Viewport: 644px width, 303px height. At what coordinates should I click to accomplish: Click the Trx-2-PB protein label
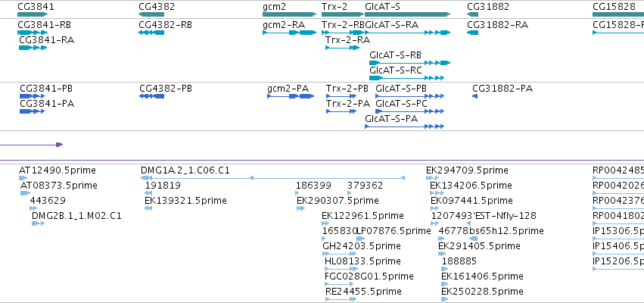(347, 89)
